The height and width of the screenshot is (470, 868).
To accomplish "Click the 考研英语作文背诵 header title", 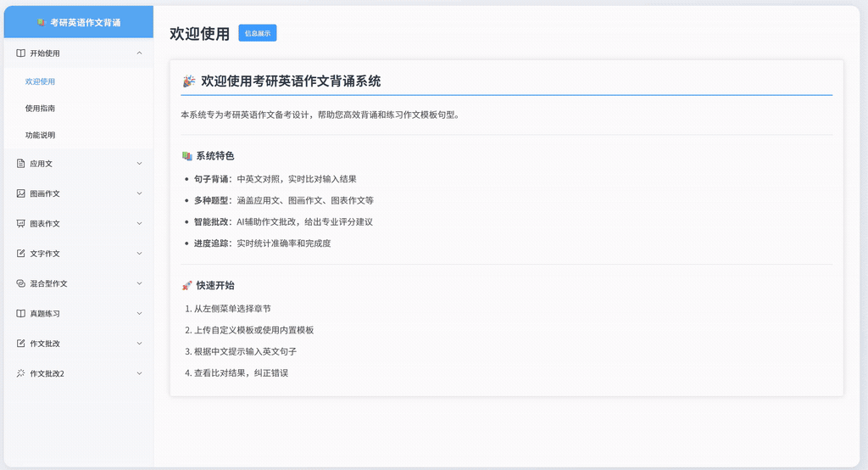I will tap(86, 22).
